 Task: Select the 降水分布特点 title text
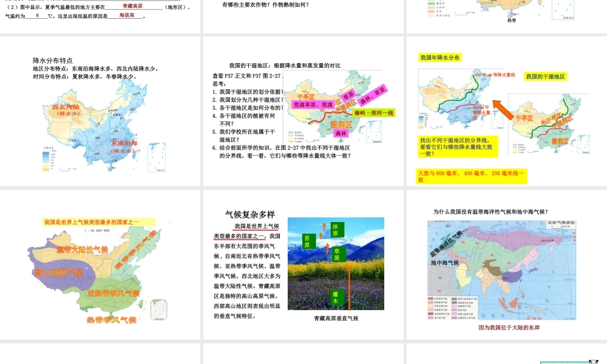click(53, 60)
